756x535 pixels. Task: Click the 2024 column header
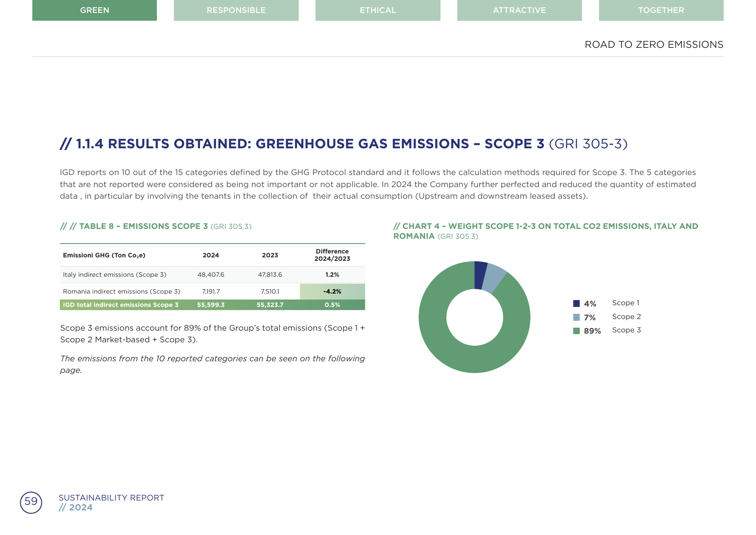pos(211,255)
